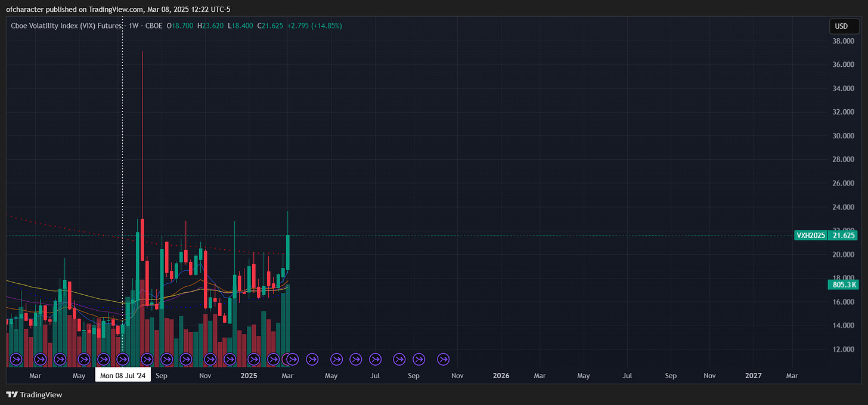Click the VXH2025 symbol price tag
The width and height of the screenshot is (868, 405).
[811, 235]
